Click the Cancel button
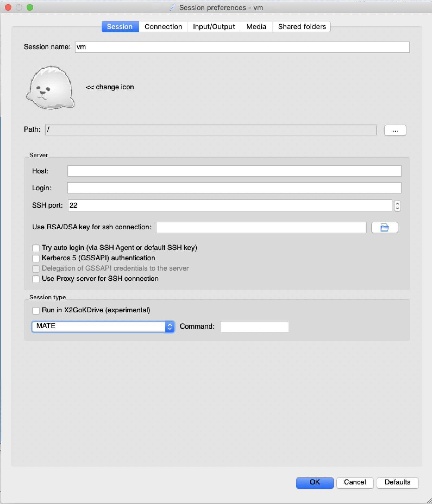 click(x=355, y=482)
